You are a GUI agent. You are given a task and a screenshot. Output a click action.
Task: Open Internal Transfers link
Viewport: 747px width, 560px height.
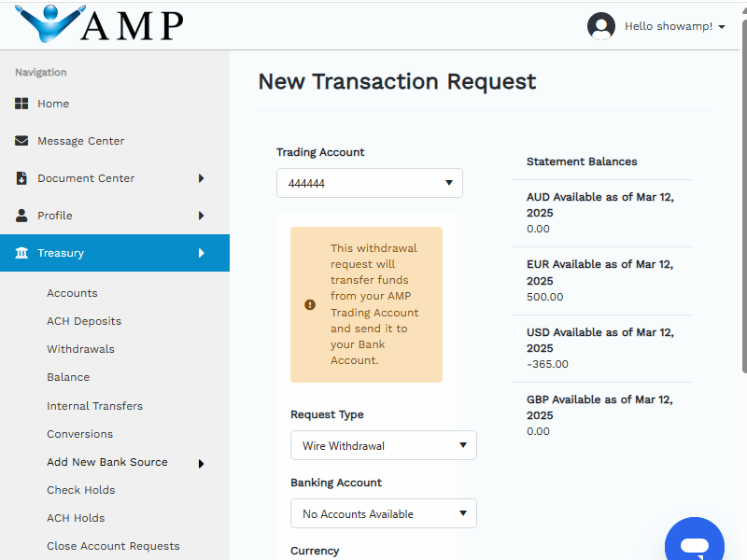tap(94, 406)
